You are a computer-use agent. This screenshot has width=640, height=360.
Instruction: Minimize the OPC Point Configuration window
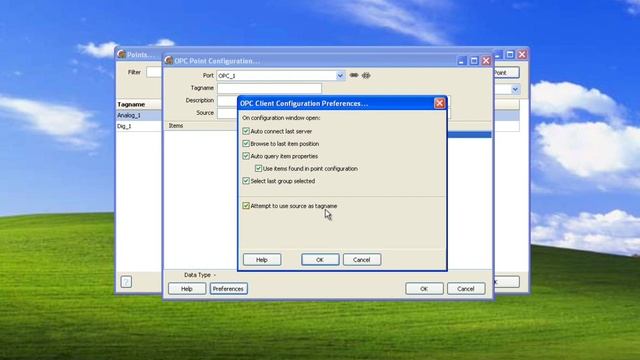[461, 61]
